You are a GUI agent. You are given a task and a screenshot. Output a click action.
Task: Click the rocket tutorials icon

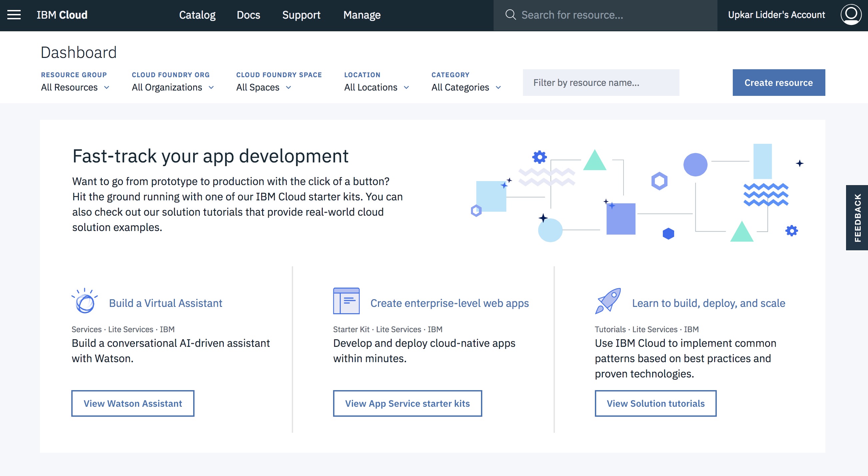pyautogui.click(x=608, y=301)
